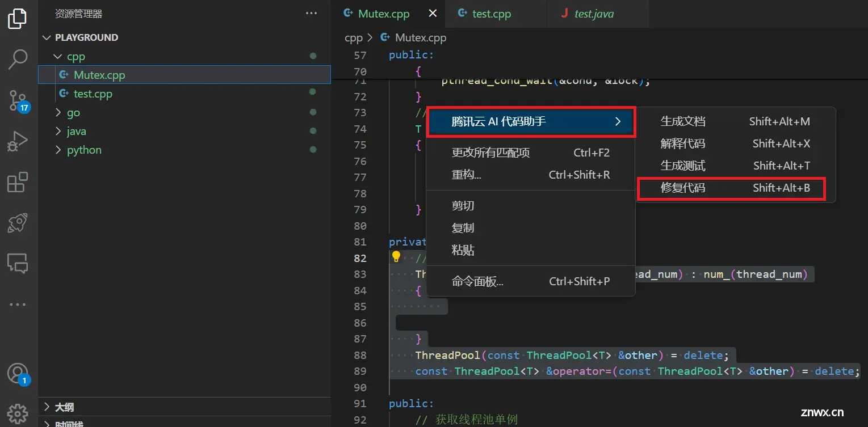Expand the go folder

(x=58, y=112)
